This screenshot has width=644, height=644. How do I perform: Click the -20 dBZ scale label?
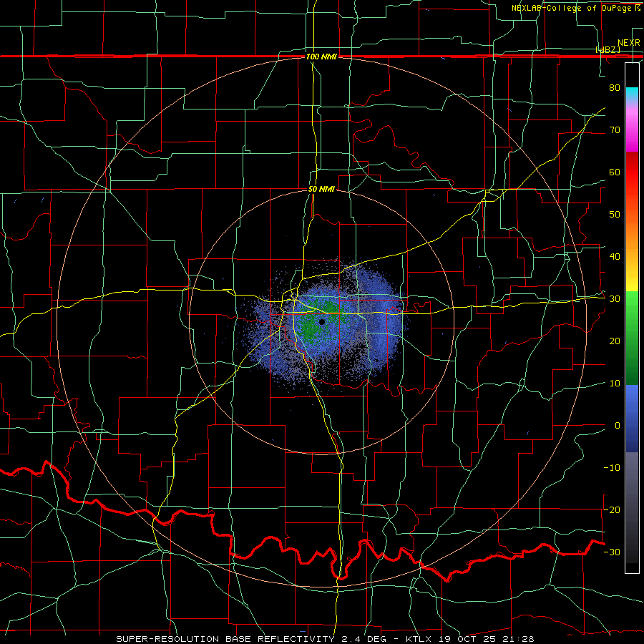[x=612, y=509]
